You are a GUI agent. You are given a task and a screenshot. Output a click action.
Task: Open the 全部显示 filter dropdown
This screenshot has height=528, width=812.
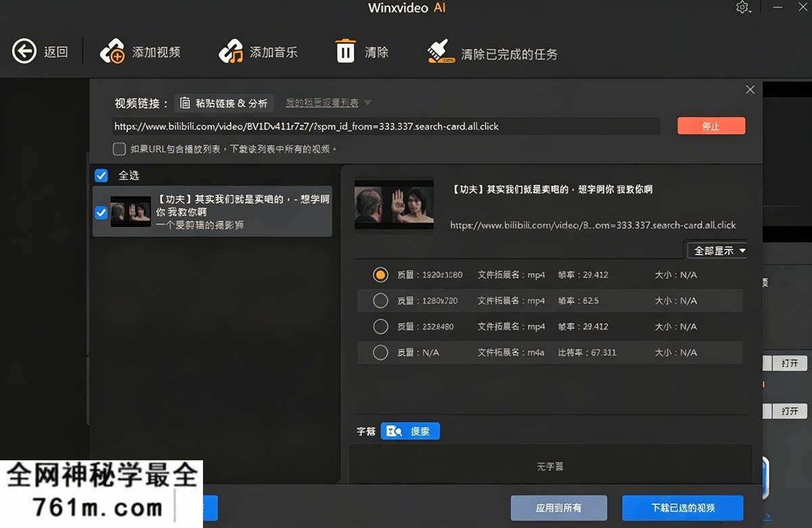(717, 250)
